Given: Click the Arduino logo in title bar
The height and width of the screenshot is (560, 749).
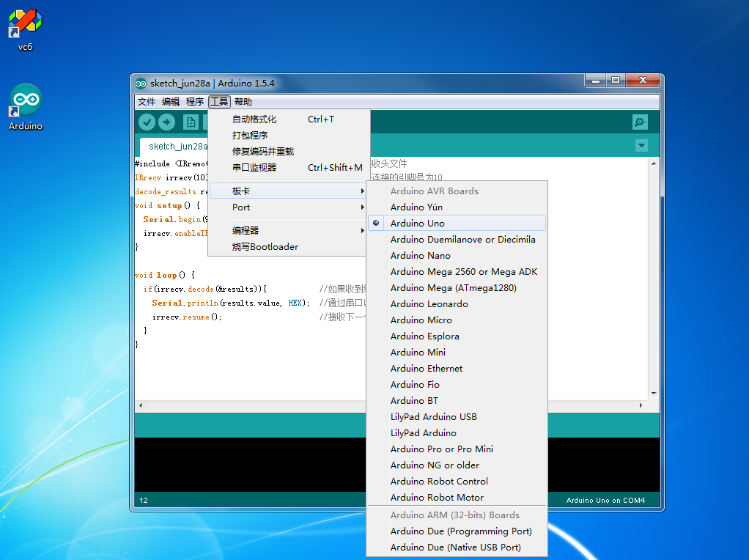Looking at the screenshot, I should 141,84.
